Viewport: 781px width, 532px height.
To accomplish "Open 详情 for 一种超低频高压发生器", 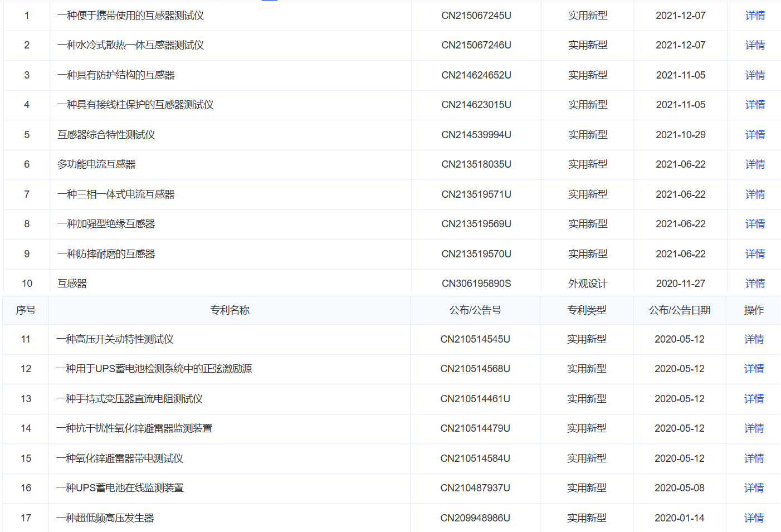I will point(754,518).
